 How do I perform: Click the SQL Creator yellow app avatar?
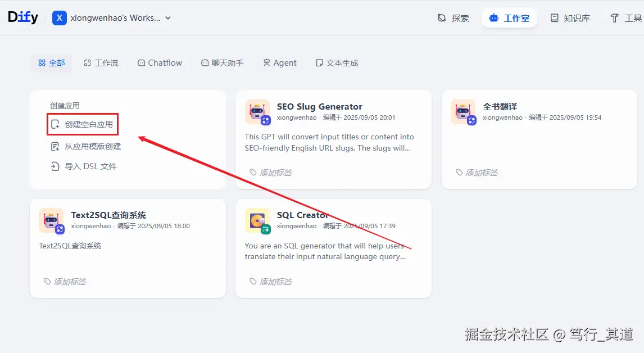pyautogui.click(x=257, y=220)
